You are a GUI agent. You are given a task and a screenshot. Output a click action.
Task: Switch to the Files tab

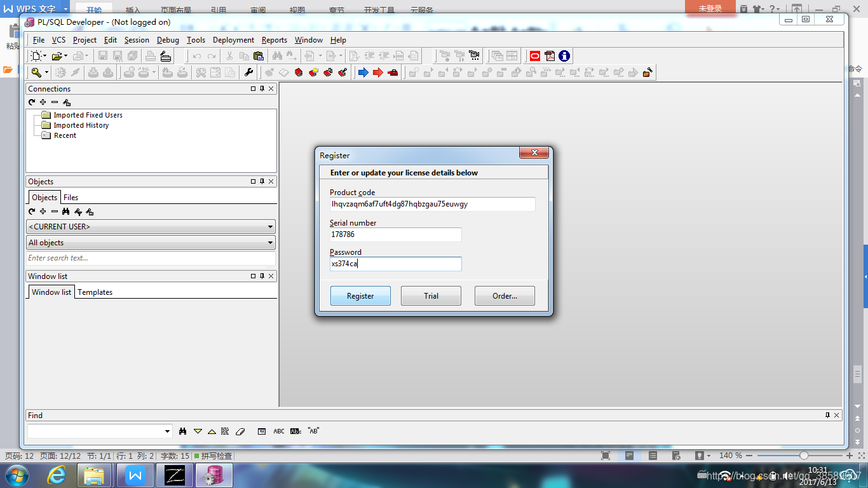pos(71,198)
